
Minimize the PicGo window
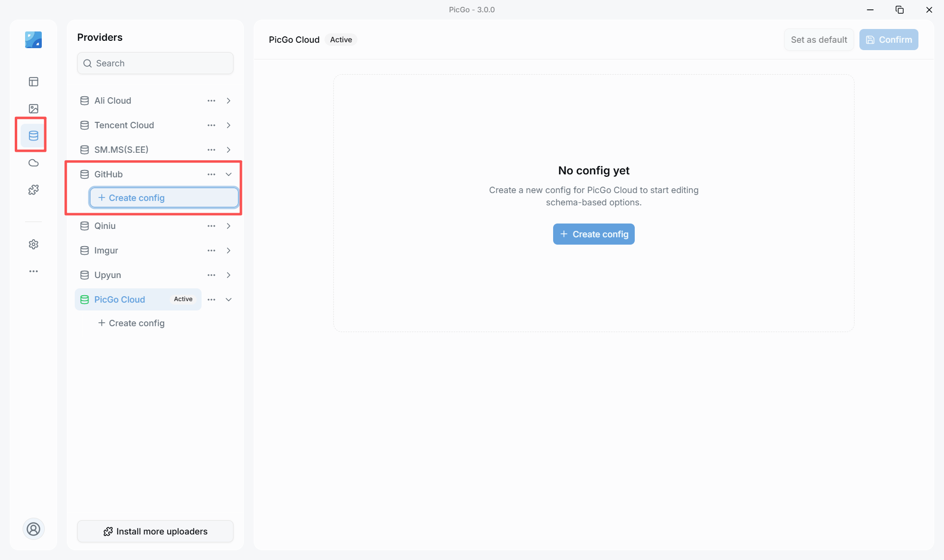pos(870,10)
